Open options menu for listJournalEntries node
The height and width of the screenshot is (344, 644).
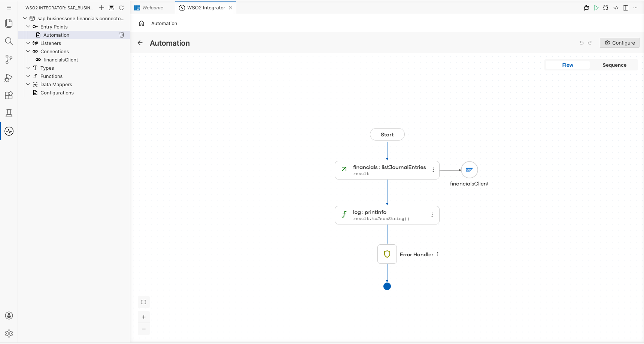[x=433, y=170]
